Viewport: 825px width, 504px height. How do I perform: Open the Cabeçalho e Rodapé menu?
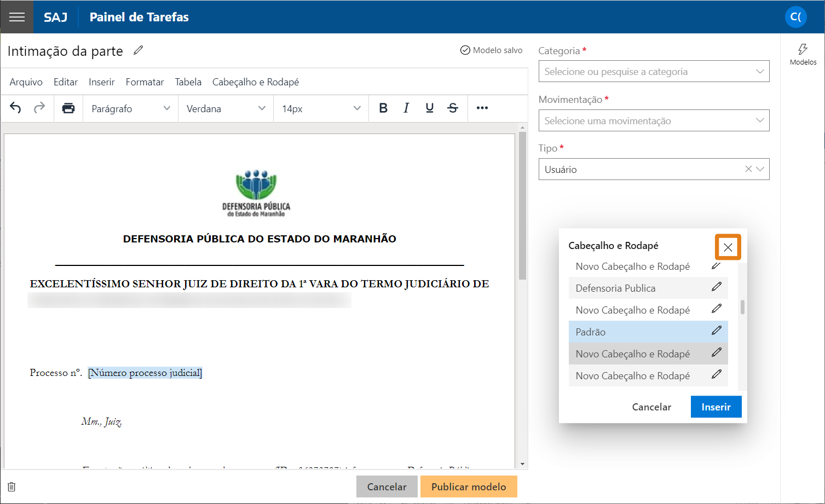(256, 82)
